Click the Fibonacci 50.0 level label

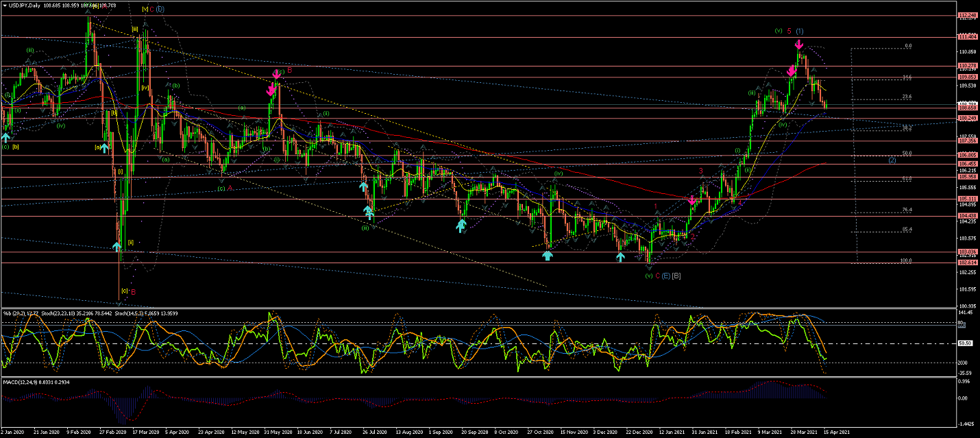coord(907,154)
